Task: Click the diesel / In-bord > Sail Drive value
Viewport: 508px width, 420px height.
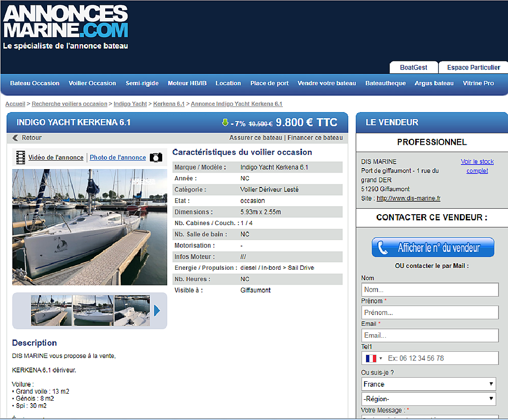Action: coord(277,268)
